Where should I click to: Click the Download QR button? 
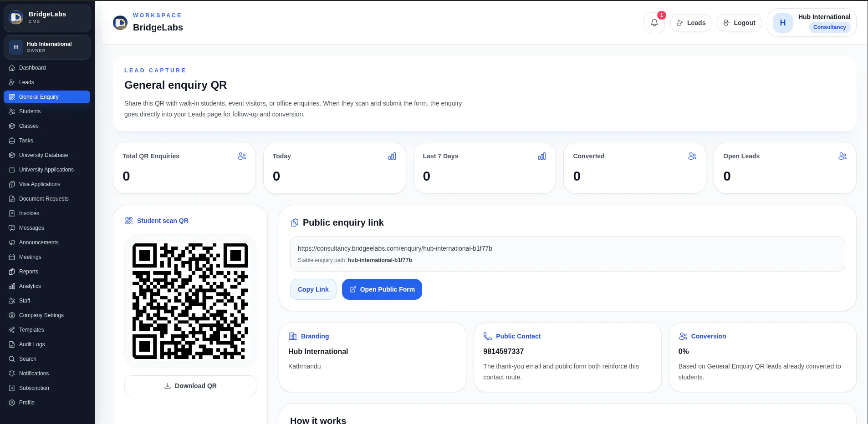190,386
